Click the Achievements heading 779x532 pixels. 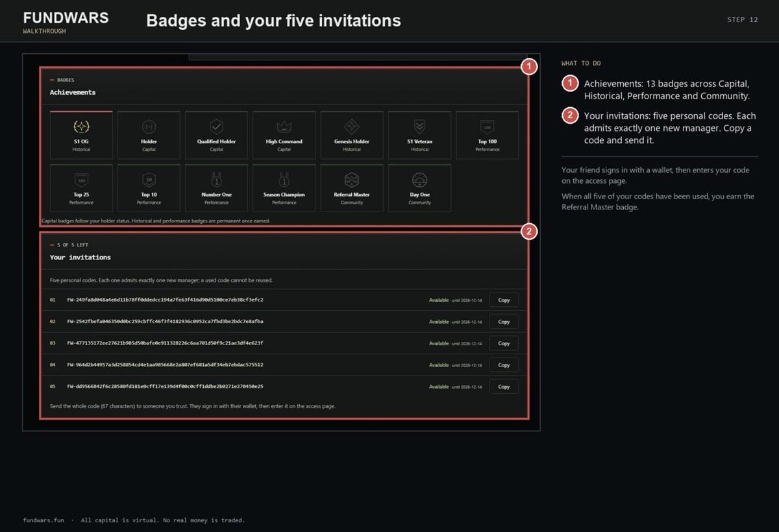[x=73, y=92]
